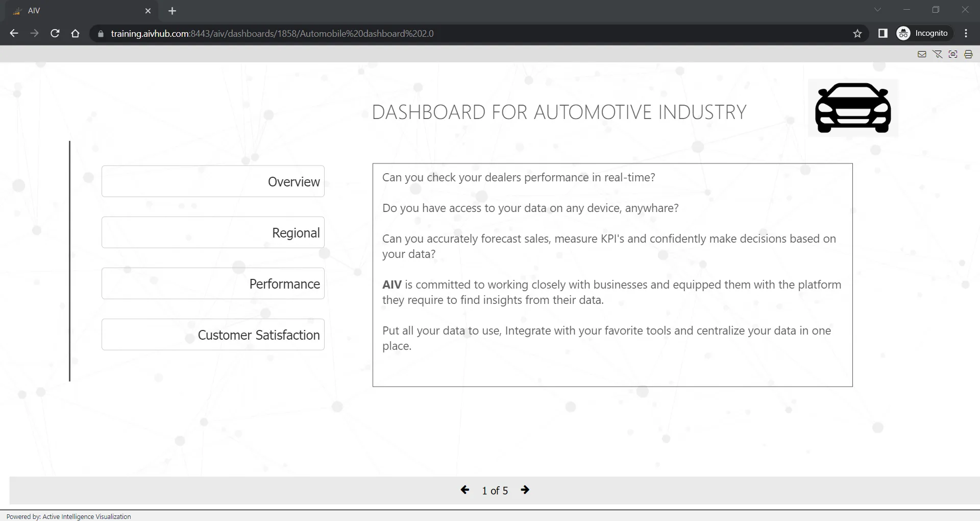Take a dashboard snapshot with the camera icon
Viewport: 980px width, 521px height.
(x=953, y=54)
